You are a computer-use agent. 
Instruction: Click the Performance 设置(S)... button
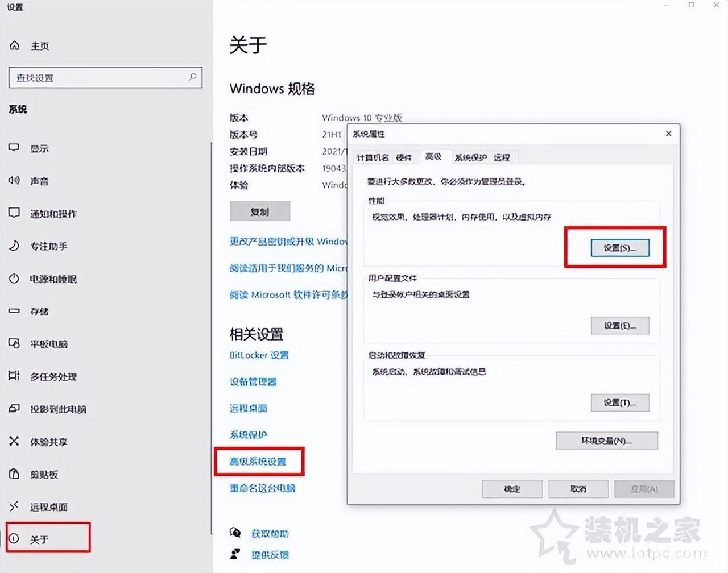click(x=620, y=248)
